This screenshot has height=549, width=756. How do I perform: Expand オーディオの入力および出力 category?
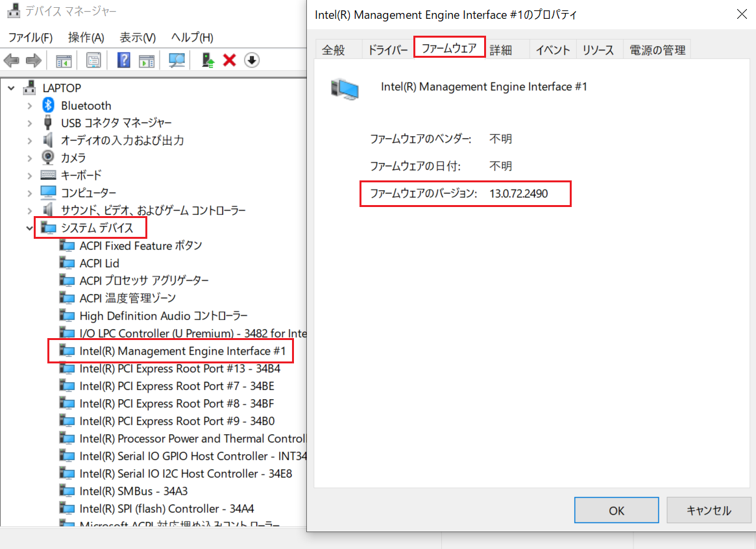click(x=30, y=140)
